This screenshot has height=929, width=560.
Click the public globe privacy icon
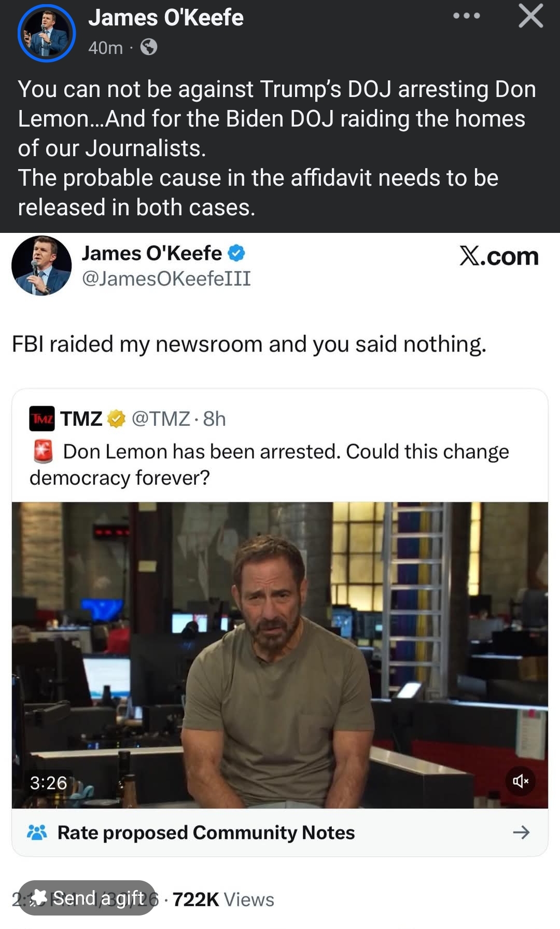click(149, 47)
